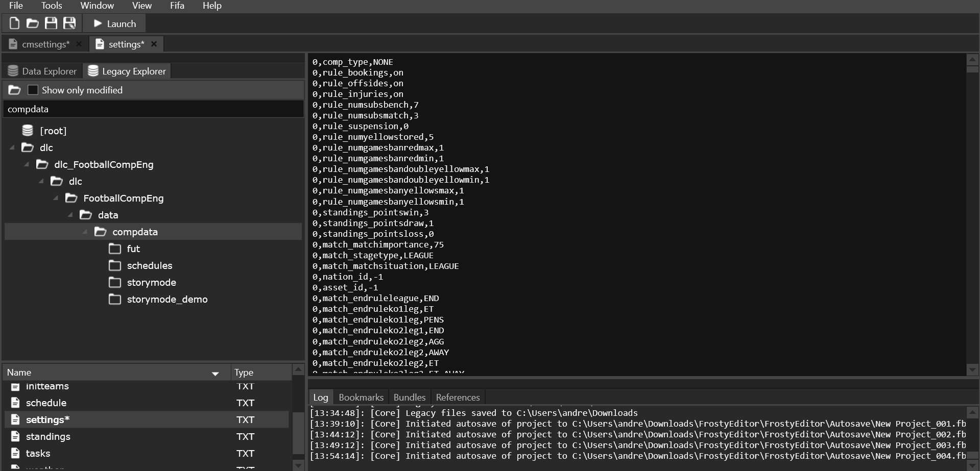980x471 pixels.
Task: Enable the Show only modified checkbox
Action: 33,90
